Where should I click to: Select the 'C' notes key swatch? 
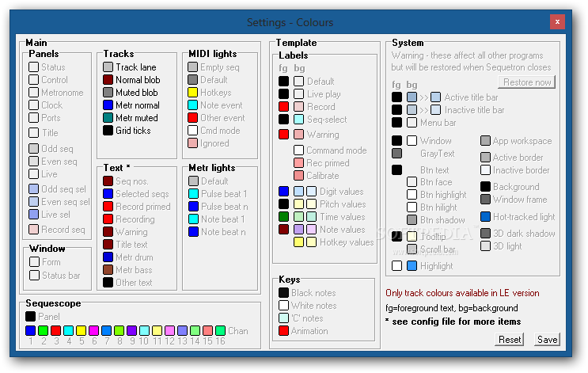[284, 318]
